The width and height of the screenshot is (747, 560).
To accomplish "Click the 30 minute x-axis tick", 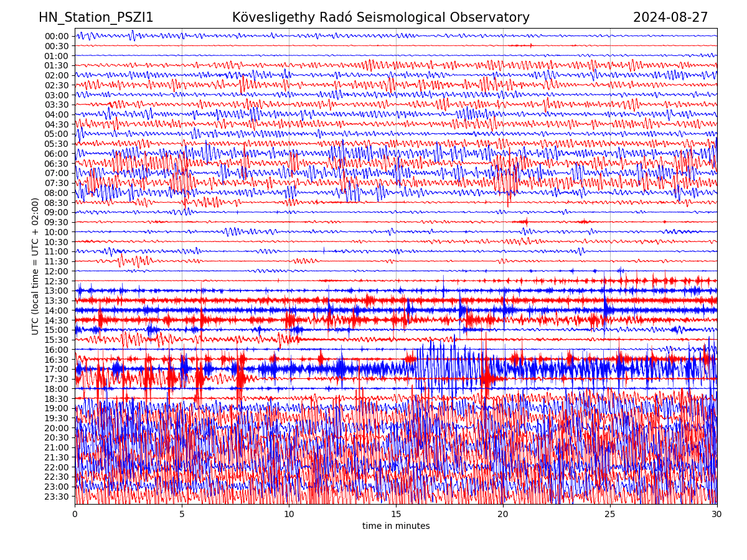I will click(717, 515).
